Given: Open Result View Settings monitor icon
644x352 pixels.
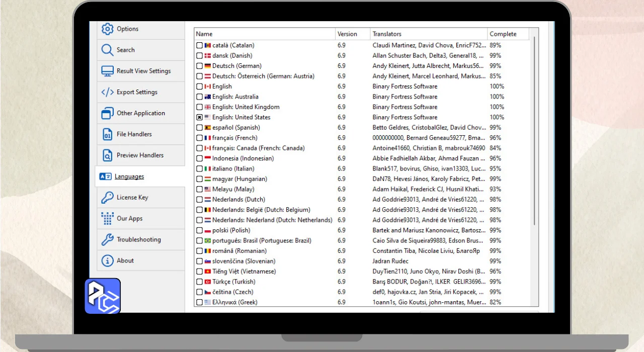Looking at the screenshot, I should click(107, 71).
